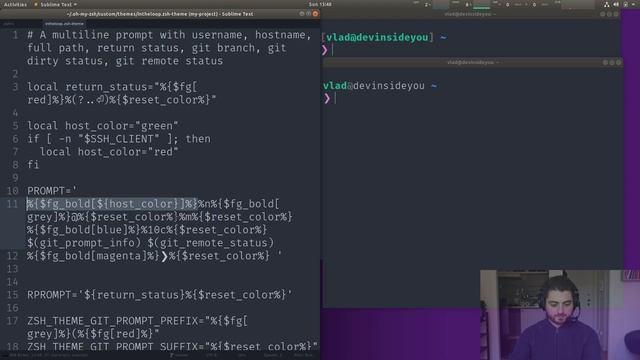Click the PROMPT=' line
Screen dimensions: 640x360
pos(52,191)
